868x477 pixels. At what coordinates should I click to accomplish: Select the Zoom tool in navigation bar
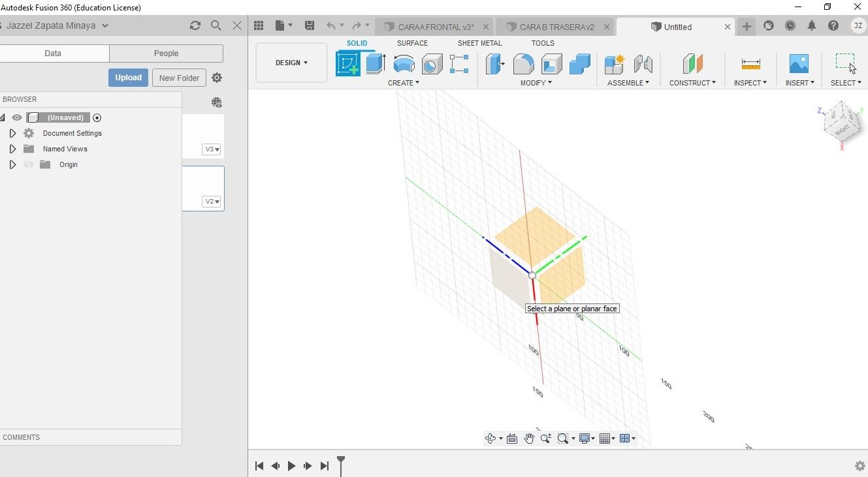545,439
